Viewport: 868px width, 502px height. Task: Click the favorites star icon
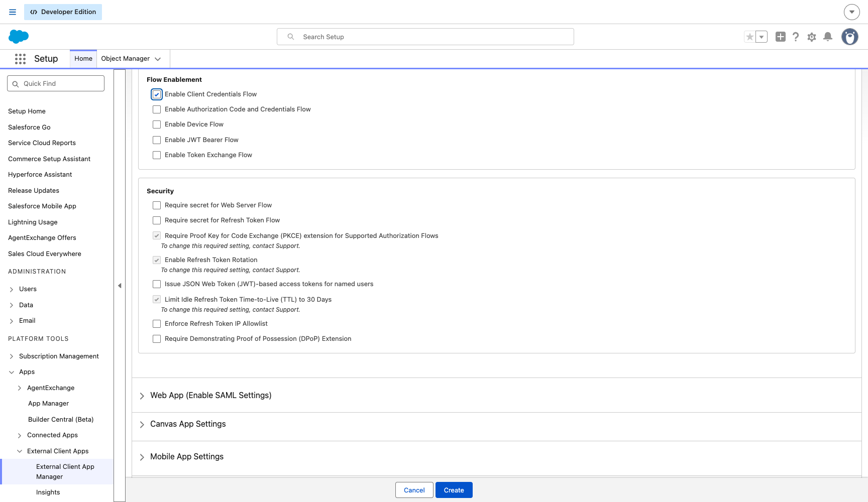[750, 37]
